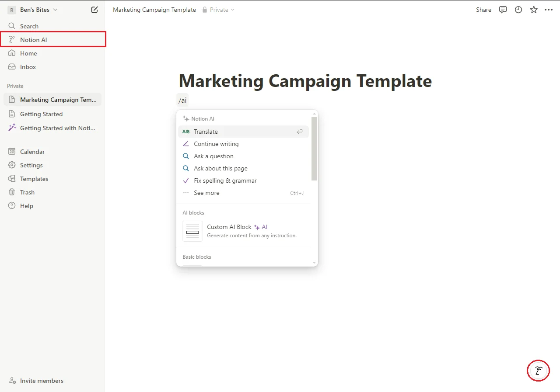Click the scroll-down arrow of the slash menu
Viewport: 560px width, 392px height.
314,263
